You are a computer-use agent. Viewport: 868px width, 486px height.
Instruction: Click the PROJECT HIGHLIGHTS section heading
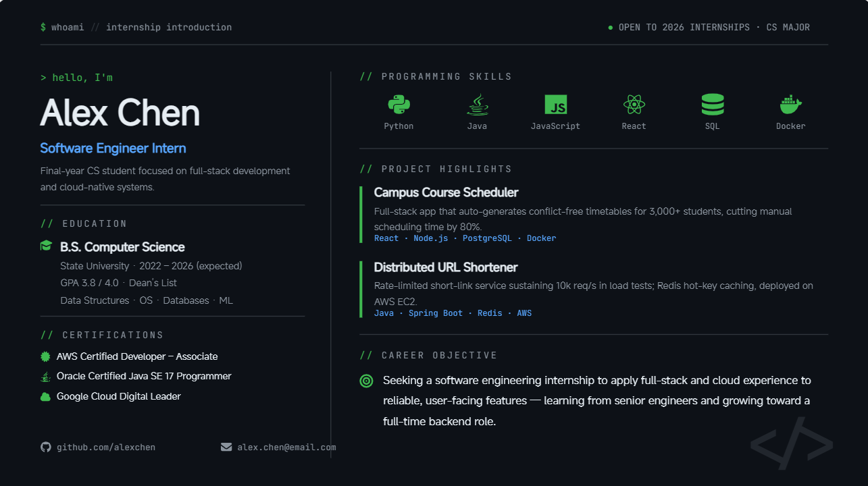pos(446,169)
